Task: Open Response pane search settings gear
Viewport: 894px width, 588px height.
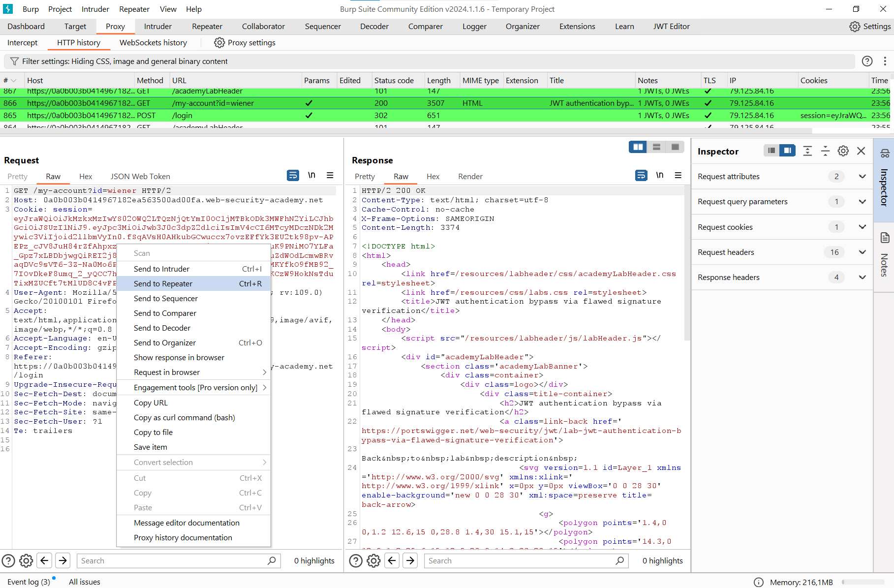Action: pyautogui.click(x=373, y=560)
